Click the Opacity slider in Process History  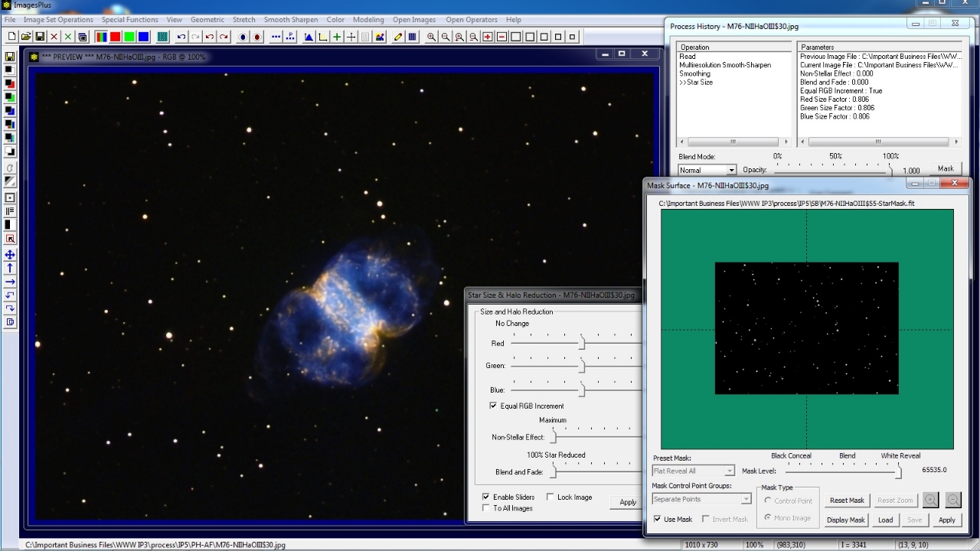835,171
